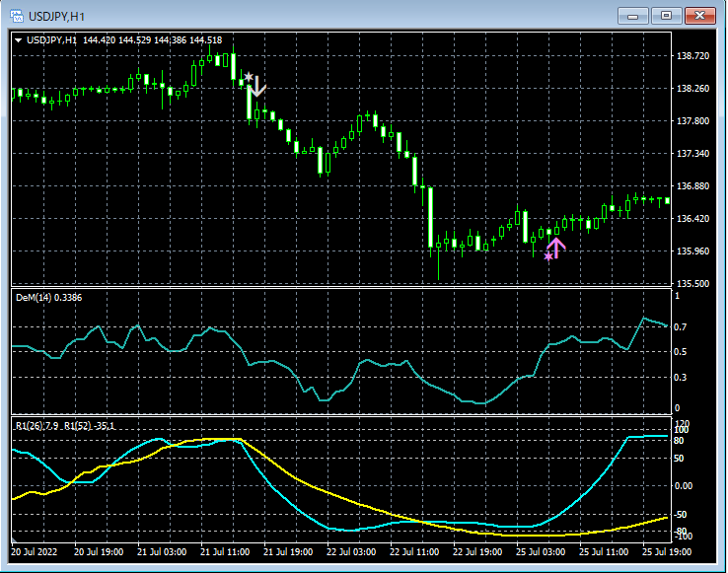Click the 21 Jul 11:00 time label
The height and width of the screenshot is (573, 728).
225,553
